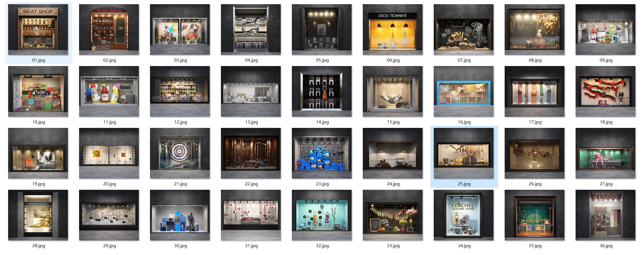Select the 23.jpg blue boxes thumbnail
The image size is (644, 255).
(322, 153)
